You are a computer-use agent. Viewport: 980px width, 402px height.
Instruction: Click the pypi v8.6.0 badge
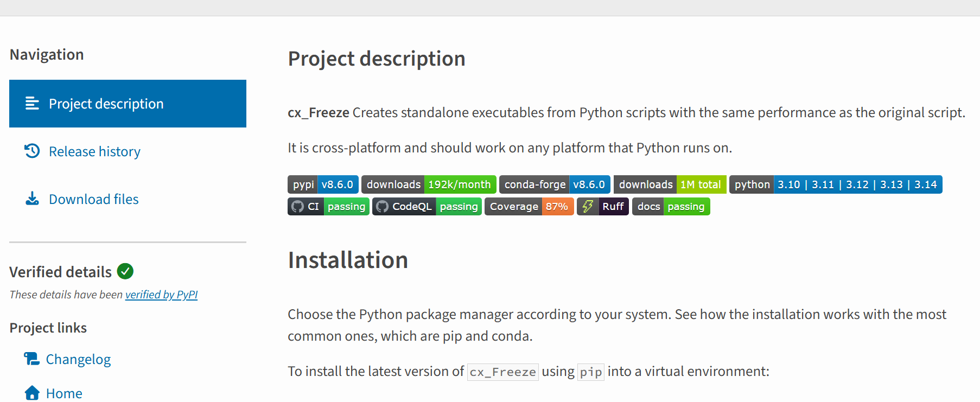(x=323, y=185)
